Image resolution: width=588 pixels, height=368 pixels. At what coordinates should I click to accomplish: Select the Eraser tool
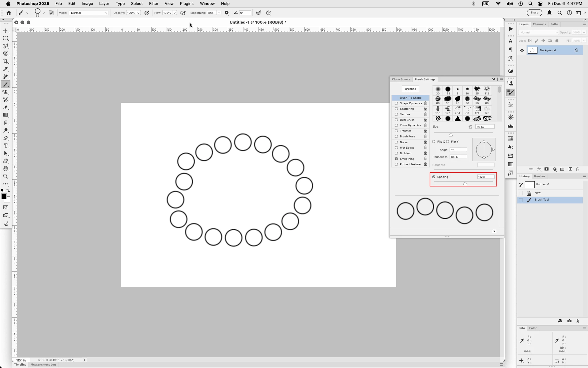[x=6, y=107]
